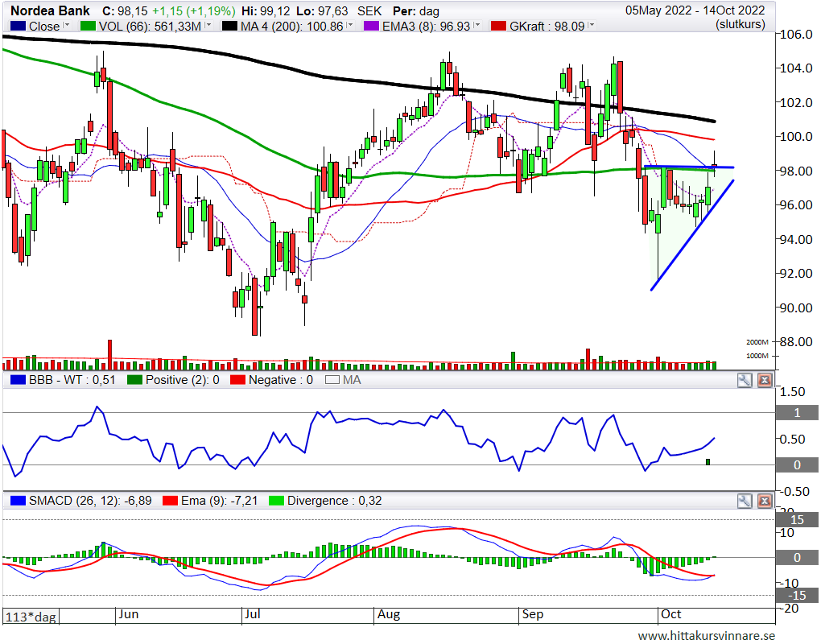Click the 'Jul' month marker on timeline
The height and width of the screenshot is (644, 821).
pyautogui.click(x=253, y=614)
